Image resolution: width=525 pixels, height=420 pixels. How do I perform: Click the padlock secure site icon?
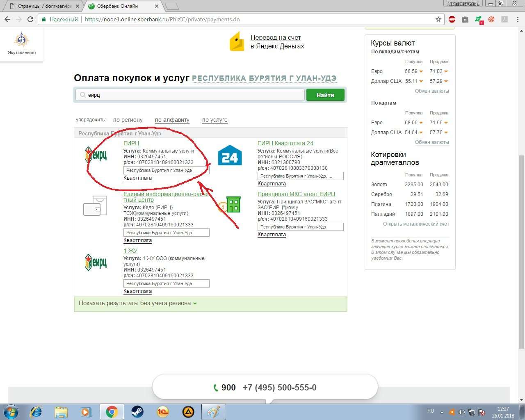point(44,19)
